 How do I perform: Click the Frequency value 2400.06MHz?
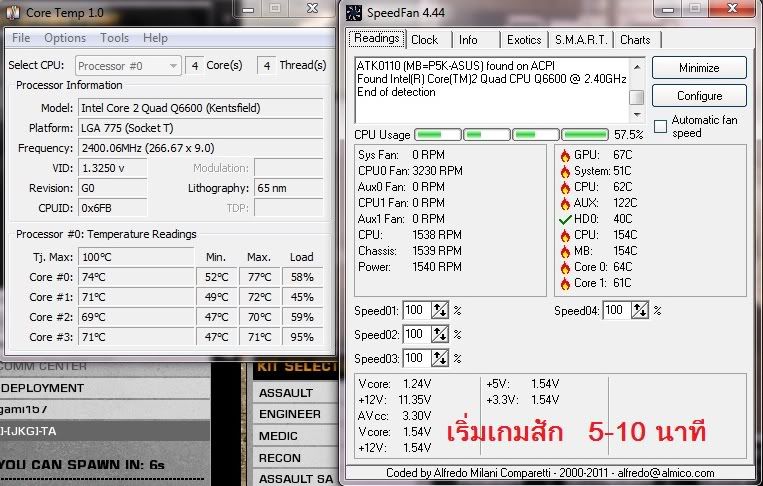(200, 148)
